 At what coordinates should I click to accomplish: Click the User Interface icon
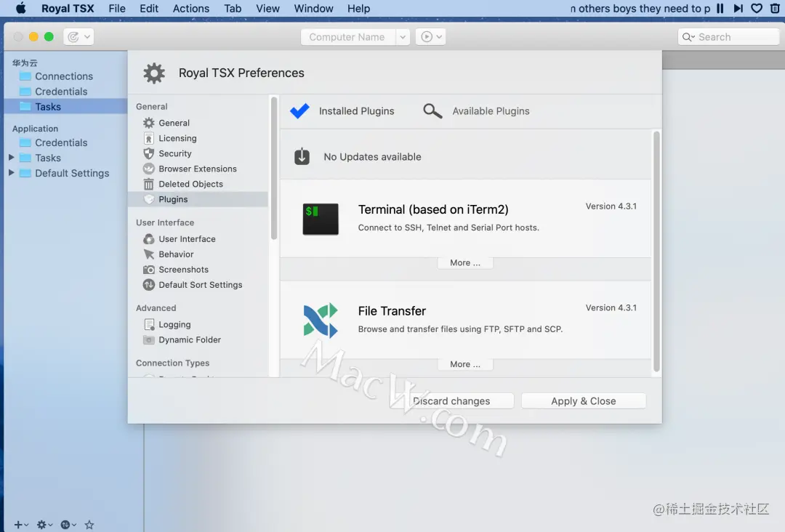pyautogui.click(x=149, y=238)
